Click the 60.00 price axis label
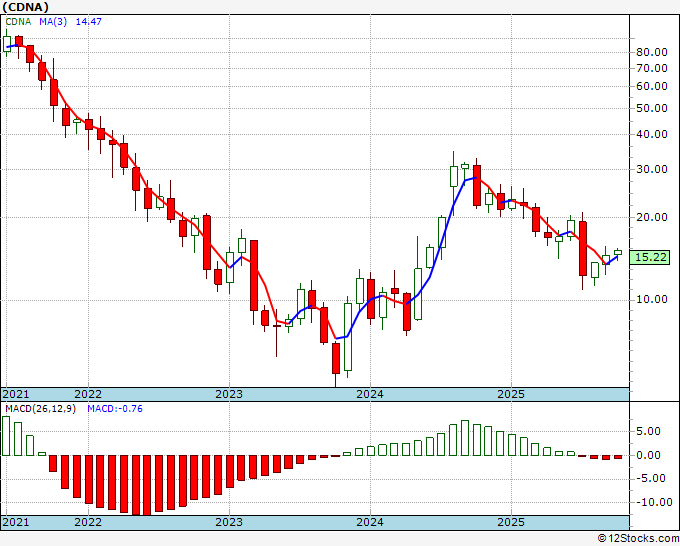Image resolution: width=680 pixels, height=546 pixels. click(652, 86)
